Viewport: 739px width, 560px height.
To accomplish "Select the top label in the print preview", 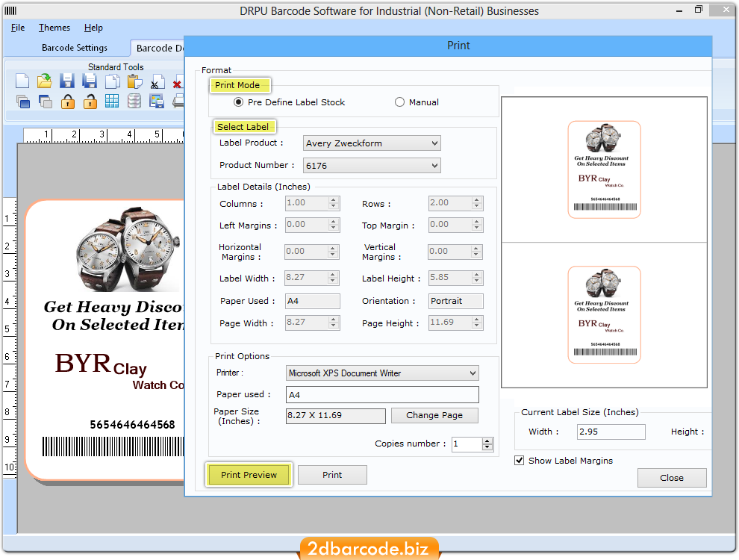I will coord(604,169).
